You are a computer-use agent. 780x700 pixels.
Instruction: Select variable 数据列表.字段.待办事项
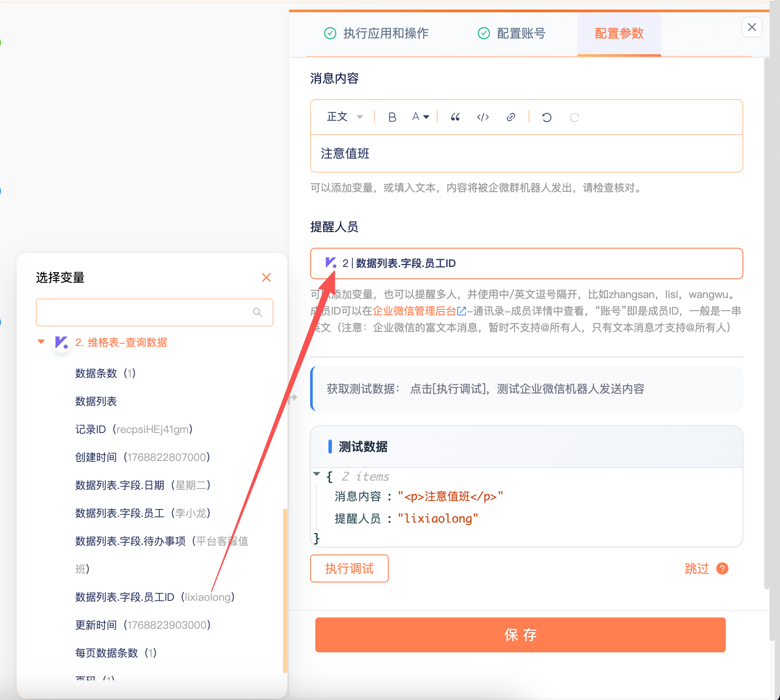[x=162, y=555]
